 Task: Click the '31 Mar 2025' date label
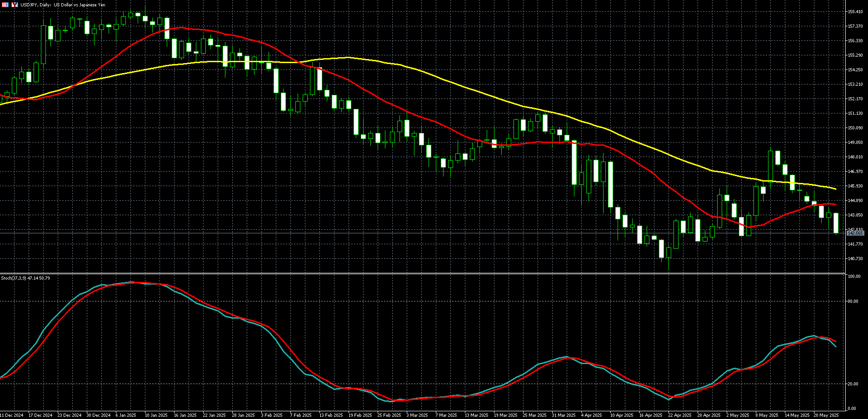[564, 415]
